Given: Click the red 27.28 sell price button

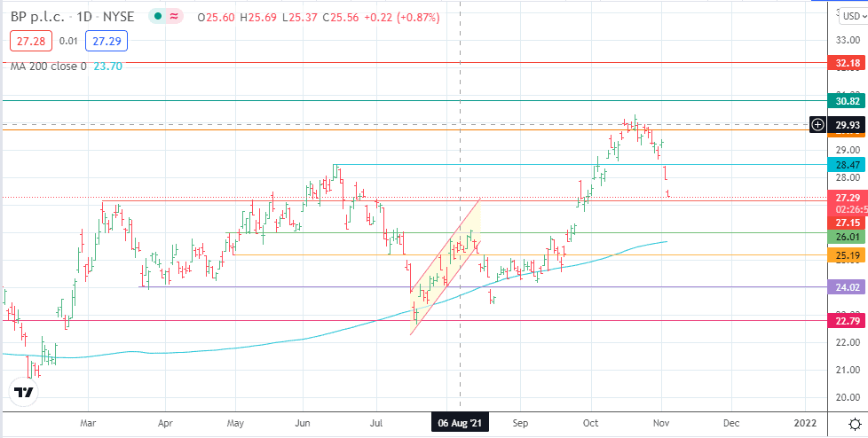Looking at the screenshot, I should (x=31, y=41).
